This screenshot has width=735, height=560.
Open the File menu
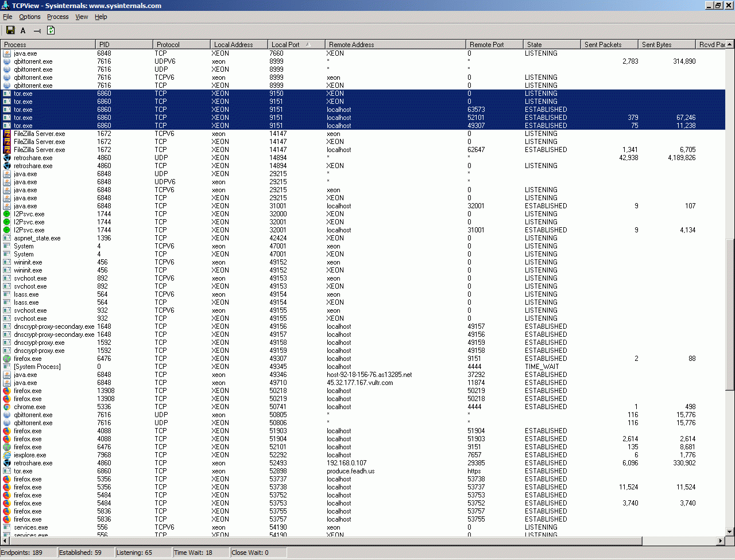(7, 17)
